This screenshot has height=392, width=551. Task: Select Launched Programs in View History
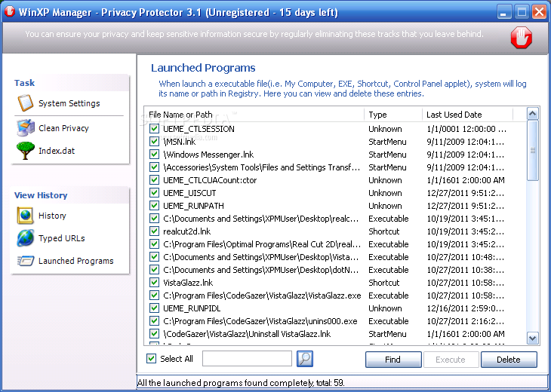pos(76,261)
